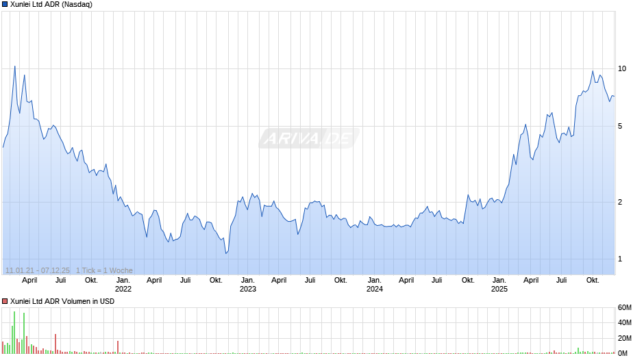This screenshot has width=644, height=360.
Task: Click the October 2025 price peak on chart
Action: coord(593,71)
